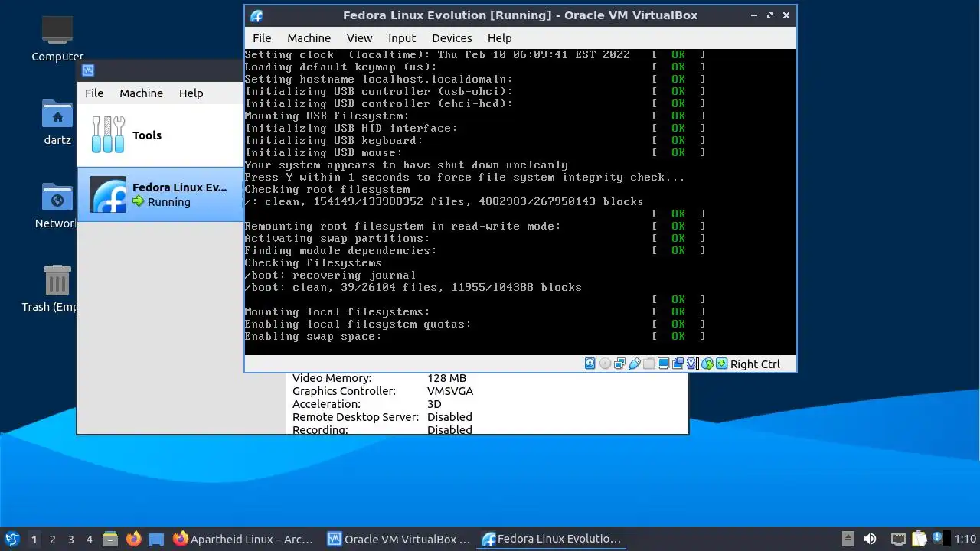The image size is (980, 551).
Task: Switch to Apartheid Linux Firefox taskbar window
Action: click(243, 539)
